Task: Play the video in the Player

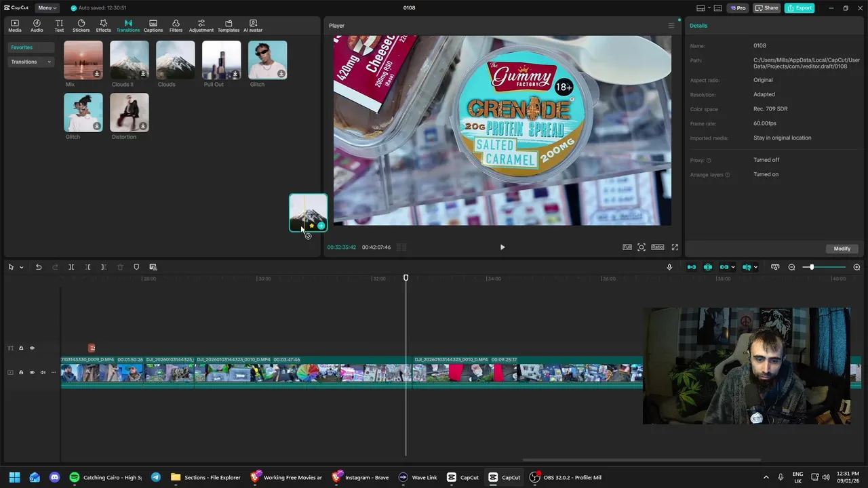Action: (x=502, y=247)
